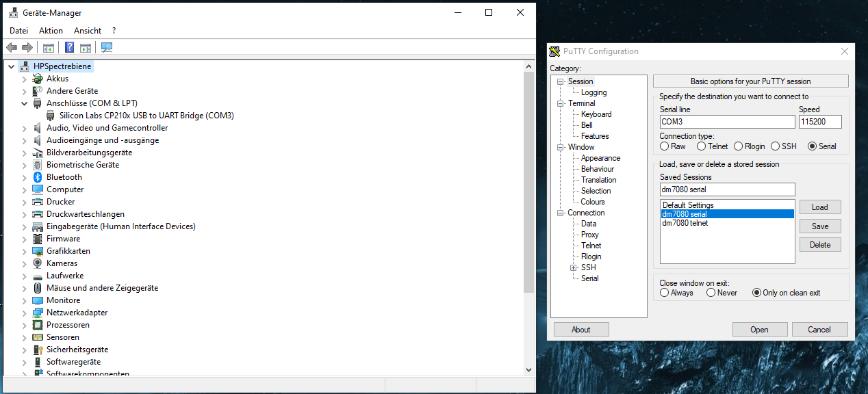Collapse the Anschlüsse (COM & LPT) node

coord(25,103)
